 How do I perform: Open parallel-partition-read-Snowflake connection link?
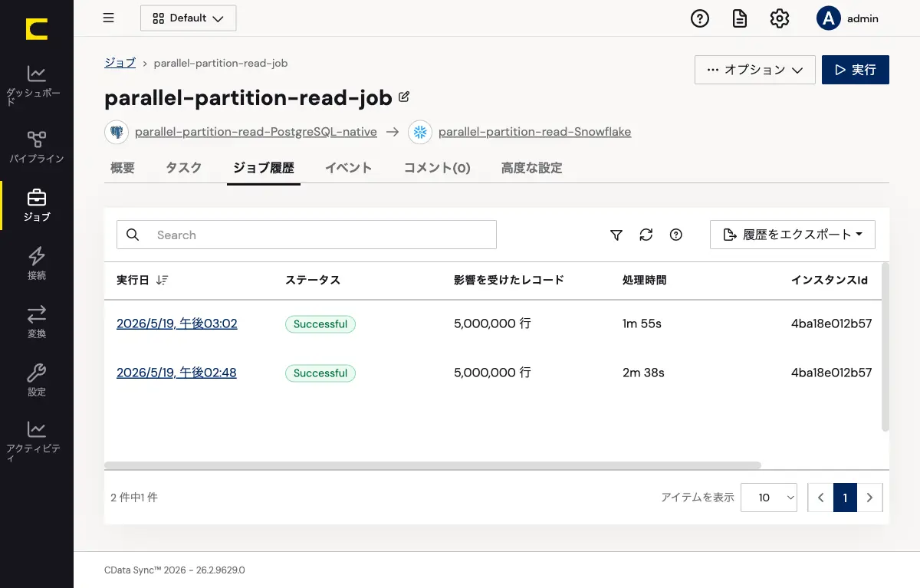click(x=535, y=132)
